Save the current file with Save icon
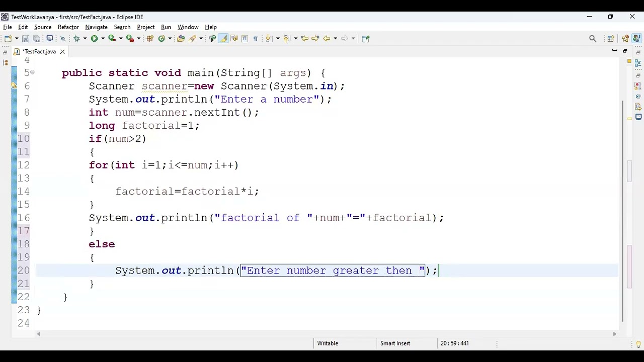 (26, 38)
